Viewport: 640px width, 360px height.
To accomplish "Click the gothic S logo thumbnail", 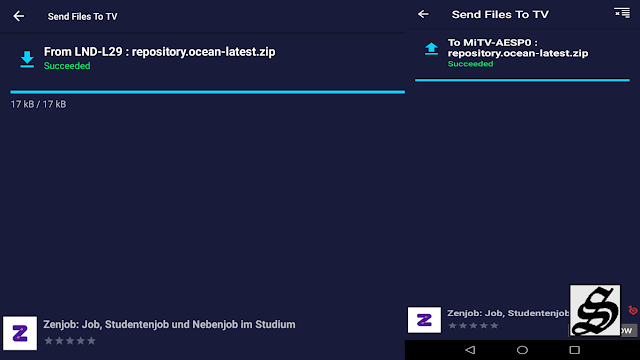I will pyautogui.click(x=595, y=310).
